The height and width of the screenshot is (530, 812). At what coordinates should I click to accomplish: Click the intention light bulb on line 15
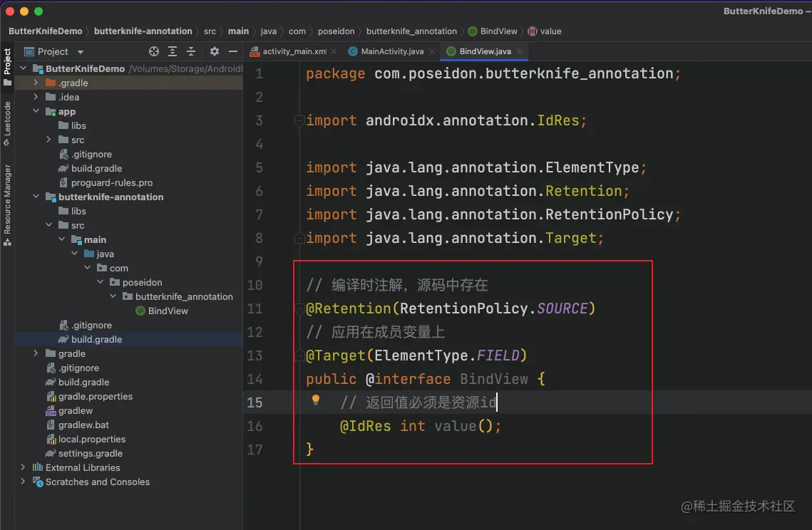[x=315, y=400]
